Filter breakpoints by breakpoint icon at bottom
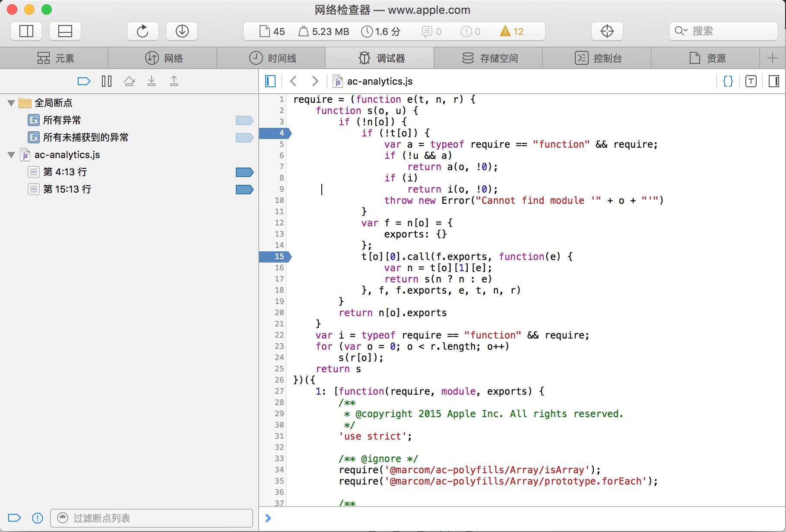Viewport: 786px width, 532px height. tap(15, 518)
